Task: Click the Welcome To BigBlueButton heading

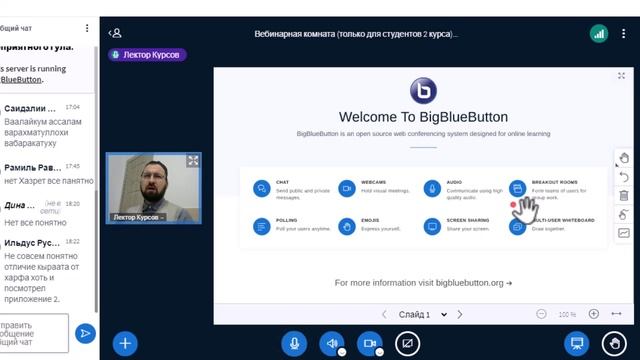Action: (423, 117)
